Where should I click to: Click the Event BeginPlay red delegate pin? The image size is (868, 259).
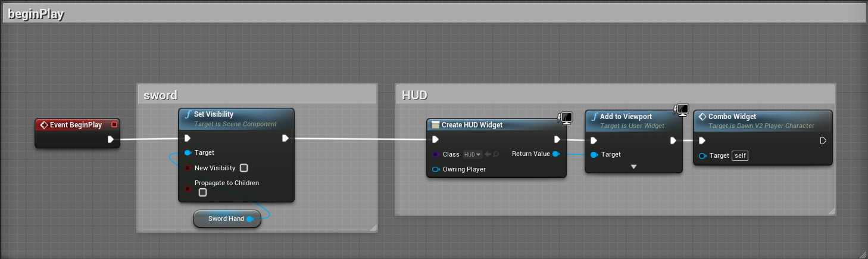tap(114, 125)
